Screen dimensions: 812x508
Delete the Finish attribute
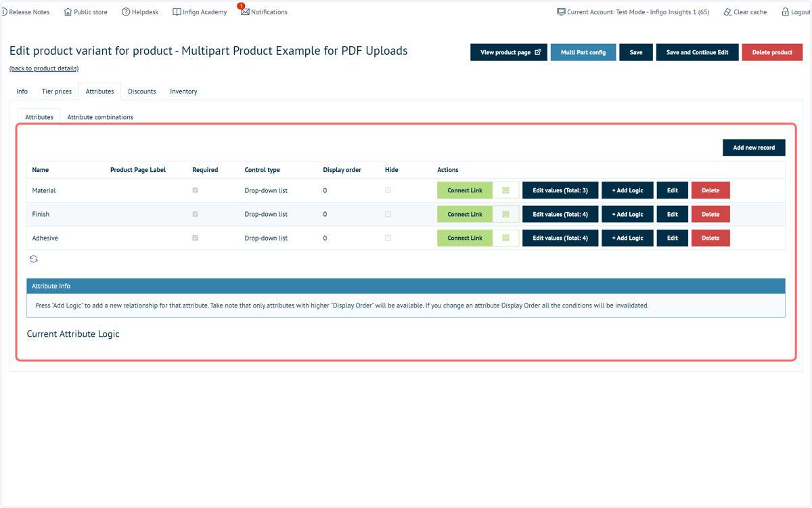point(710,214)
